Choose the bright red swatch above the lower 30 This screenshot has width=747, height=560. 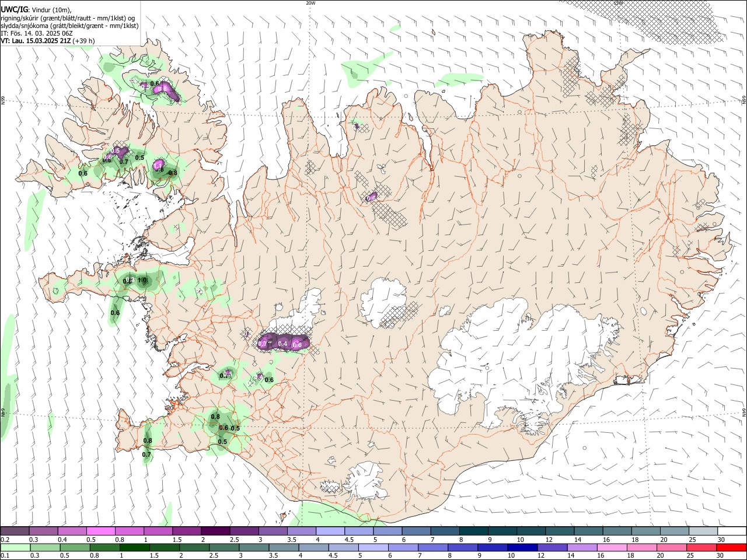click(731, 547)
